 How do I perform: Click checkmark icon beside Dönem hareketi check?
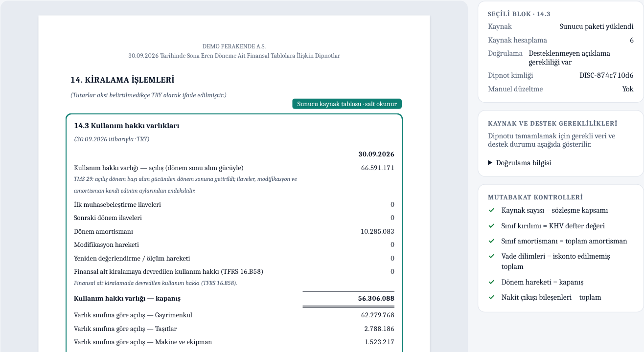click(491, 282)
